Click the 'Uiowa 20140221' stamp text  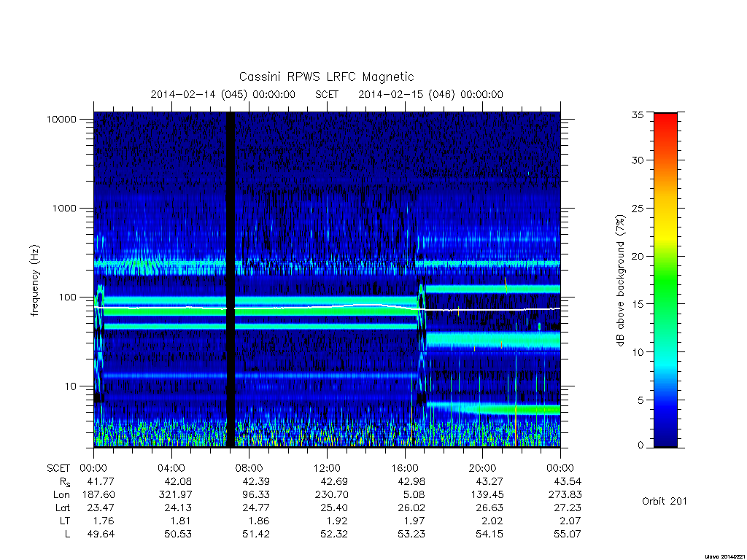tap(724, 556)
